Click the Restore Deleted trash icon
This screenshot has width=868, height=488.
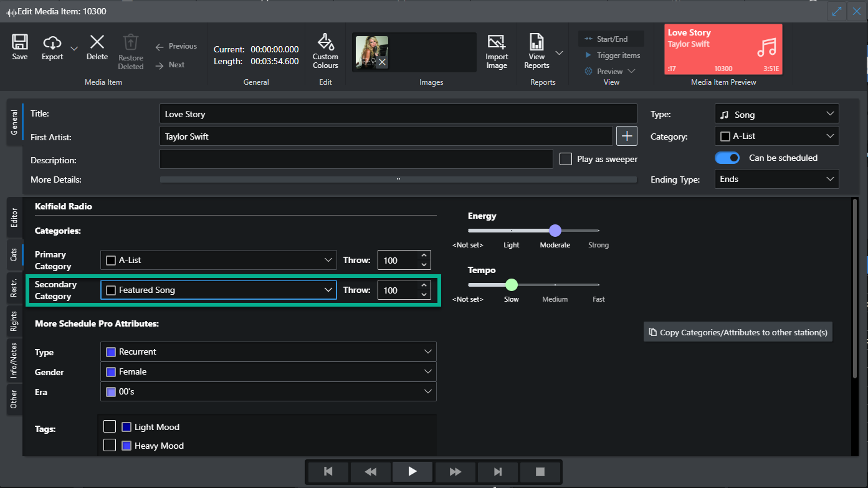(130, 42)
